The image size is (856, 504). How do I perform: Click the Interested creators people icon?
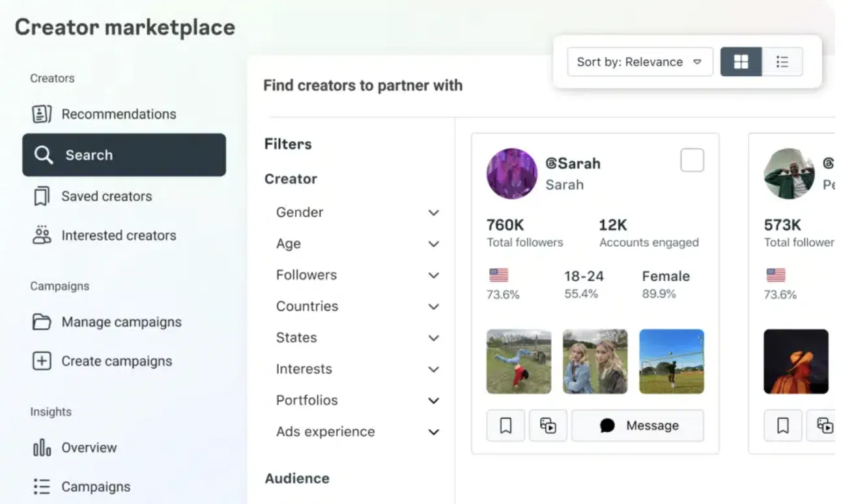[x=42, y=235]
